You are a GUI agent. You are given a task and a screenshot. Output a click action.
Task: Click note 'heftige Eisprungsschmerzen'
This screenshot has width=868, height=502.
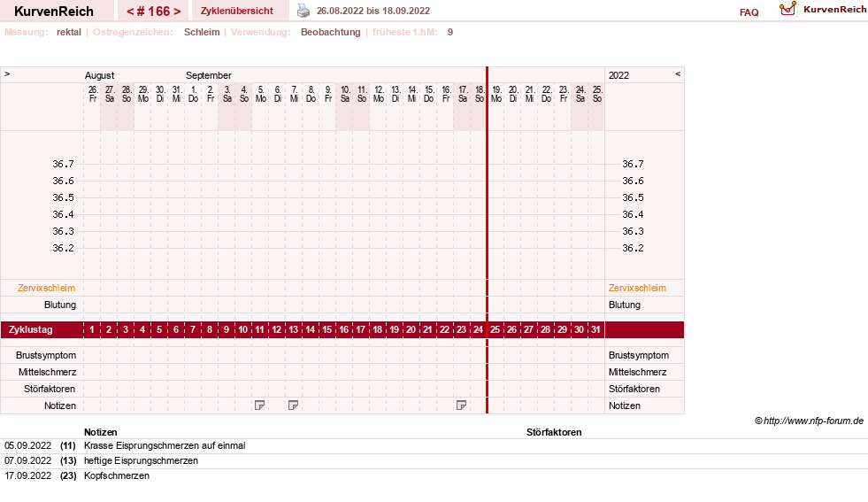[142, 460]
